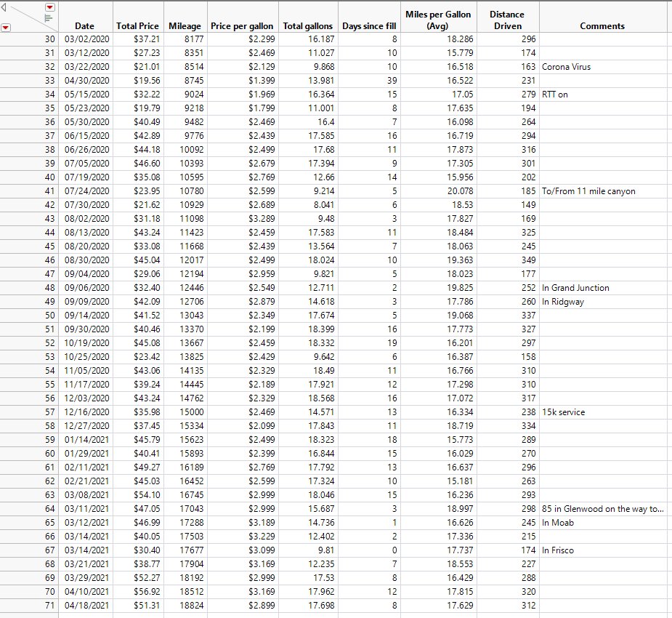Image resolution: width=672 pixels, height=618 pixels.
Task: Select row number 50
Action: tap(29, 316)
